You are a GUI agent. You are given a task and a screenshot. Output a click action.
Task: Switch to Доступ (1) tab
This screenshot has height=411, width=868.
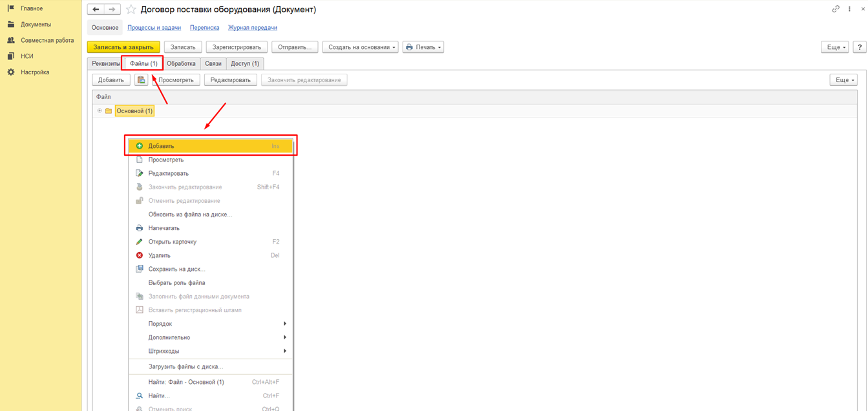[x=245, y=63]
